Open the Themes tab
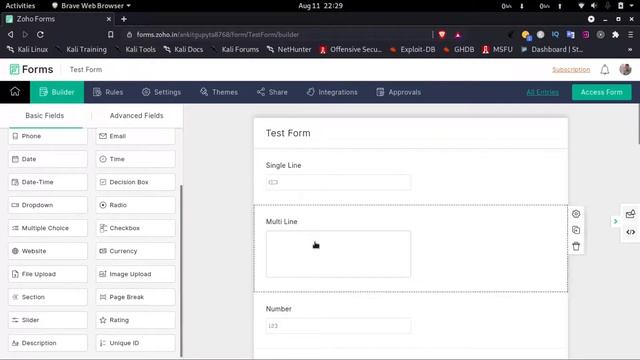This screenshot has height=360, width=640. 219,92
